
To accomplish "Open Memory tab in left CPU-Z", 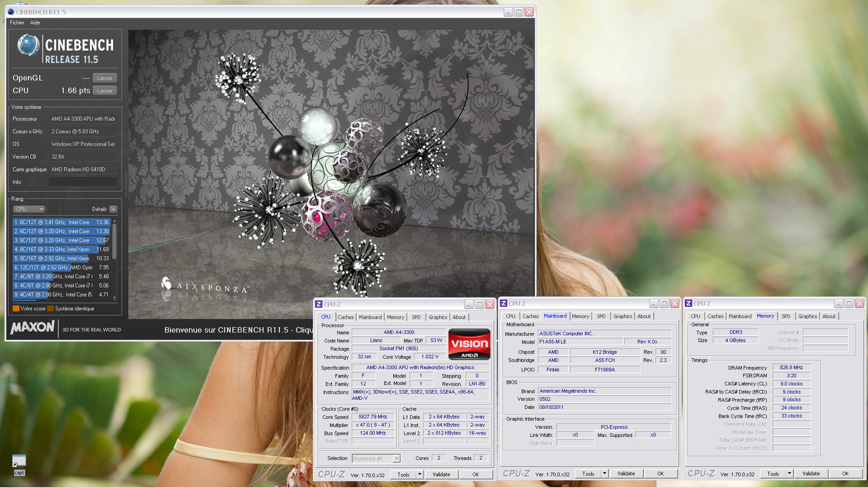I will point(396,317).
